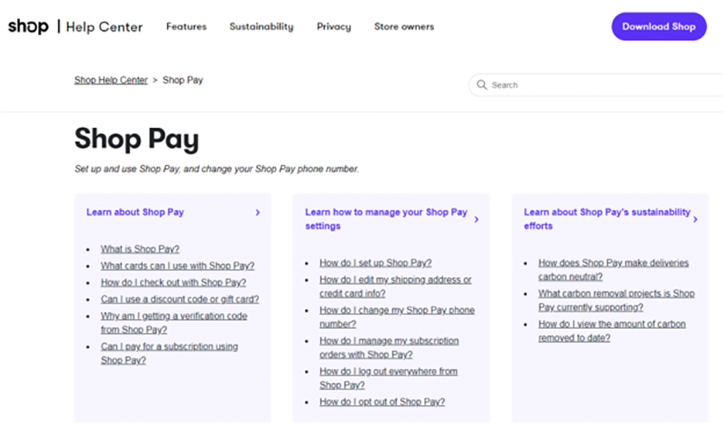Open carbon removal projects article

tap(616, 300)
